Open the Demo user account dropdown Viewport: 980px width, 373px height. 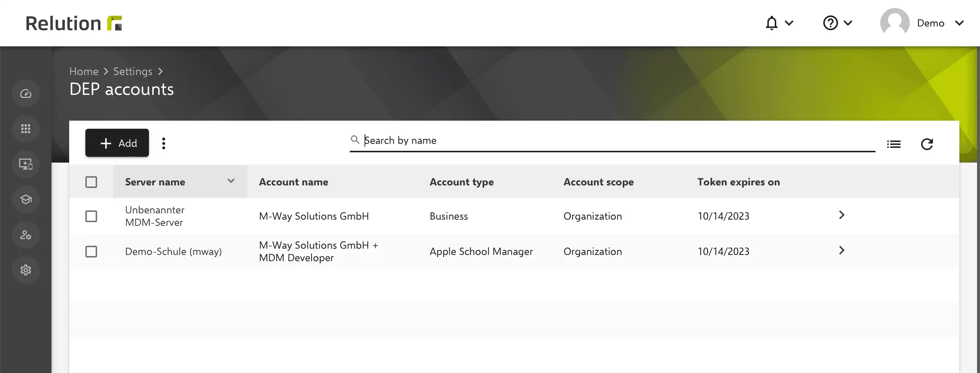(x=922, y=23)
